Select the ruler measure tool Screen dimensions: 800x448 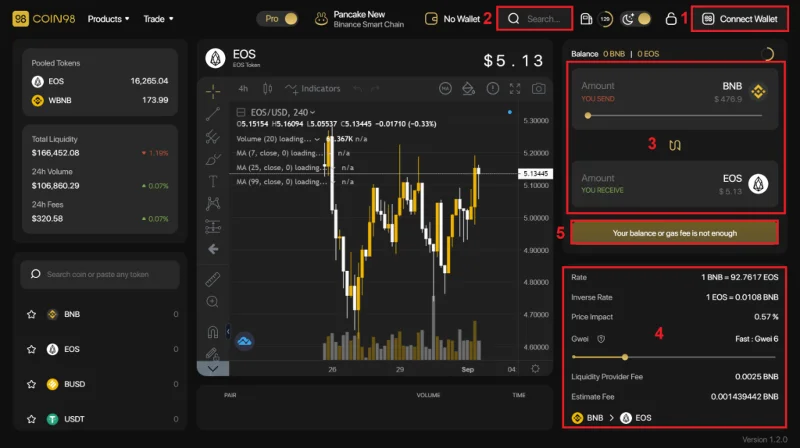tap(213, 279)
